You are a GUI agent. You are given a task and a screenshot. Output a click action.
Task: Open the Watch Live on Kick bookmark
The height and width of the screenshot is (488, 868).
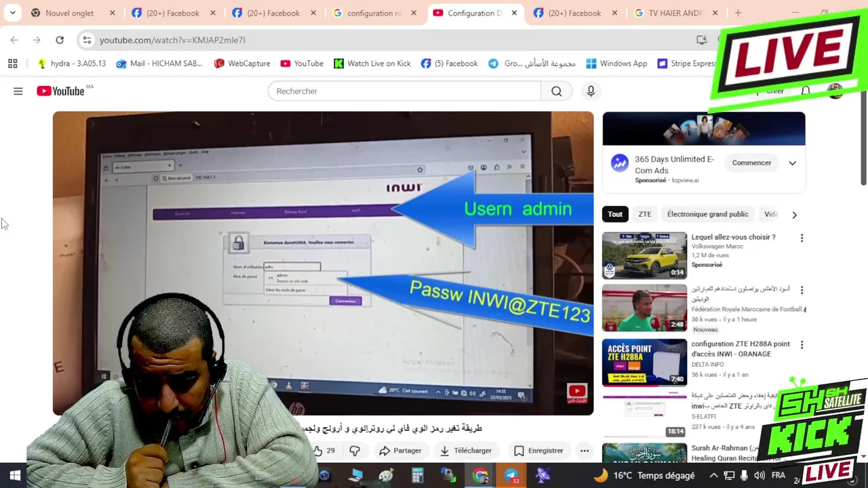pyautogui.click(x=372, y=63)
